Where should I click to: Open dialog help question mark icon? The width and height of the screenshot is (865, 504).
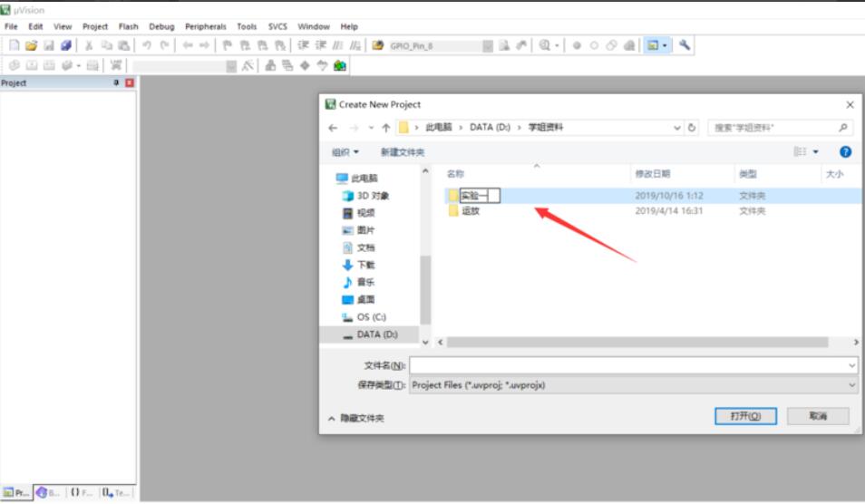pyautogui.click(x=845, y=151)
